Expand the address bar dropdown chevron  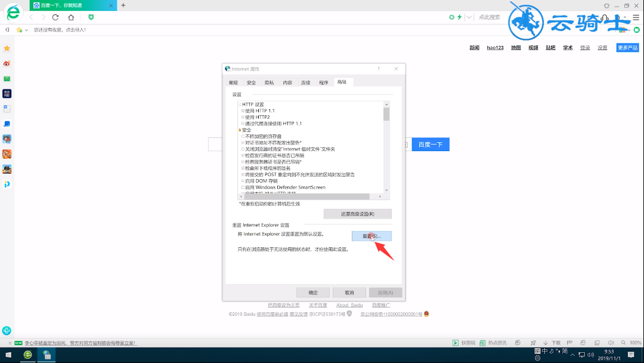point(469,17)
